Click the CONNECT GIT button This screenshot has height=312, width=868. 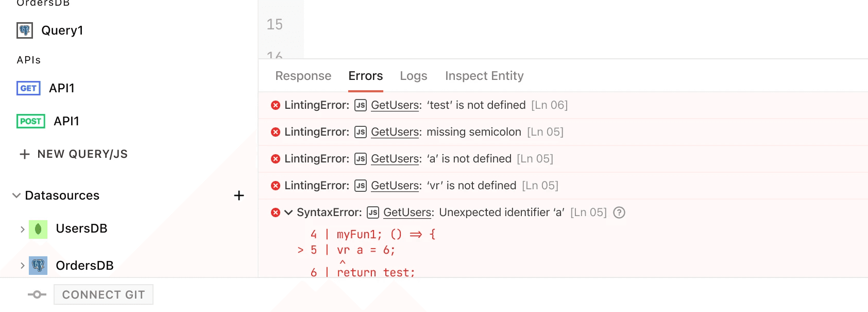[104, 294]
